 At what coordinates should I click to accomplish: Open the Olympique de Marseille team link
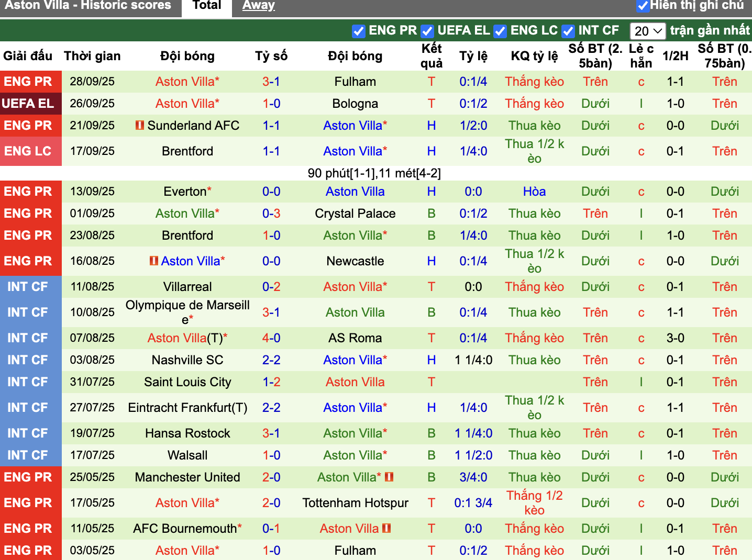187,312
